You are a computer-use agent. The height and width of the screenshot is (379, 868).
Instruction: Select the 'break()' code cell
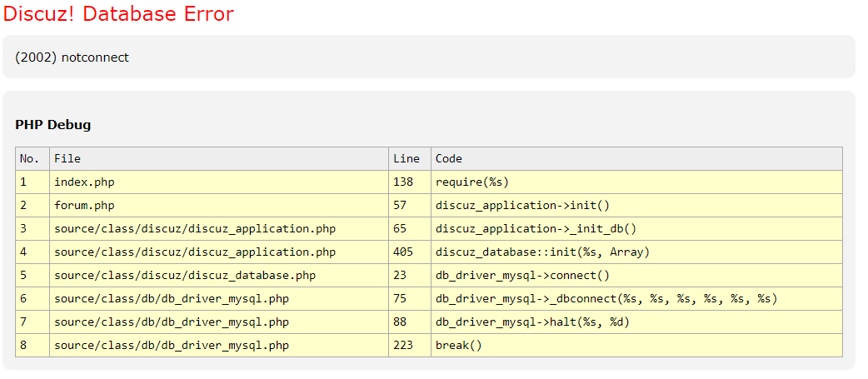pos(636,345)
